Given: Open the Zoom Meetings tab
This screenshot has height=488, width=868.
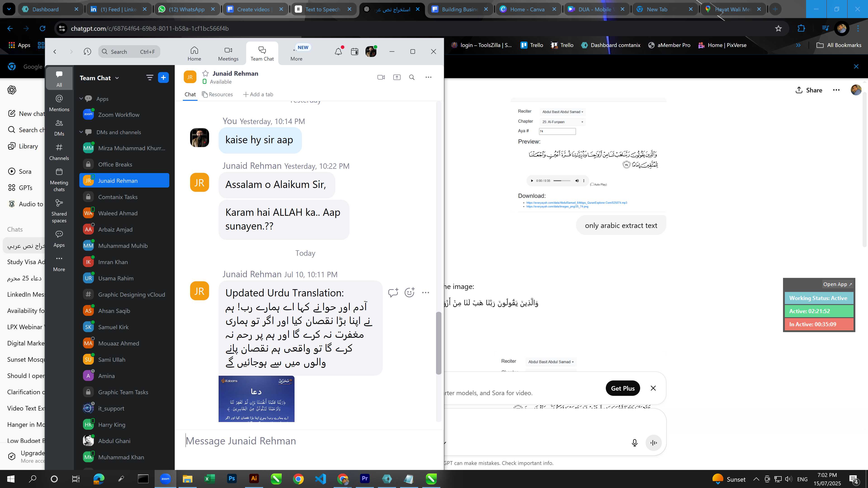Looking at the screenshot, I should click(228, 53).
